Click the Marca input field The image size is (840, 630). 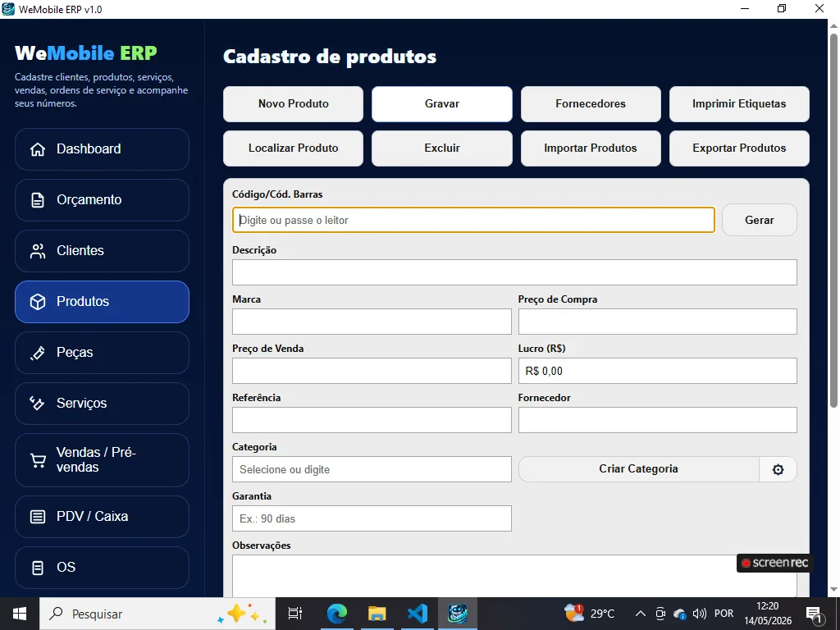tap(372, 322)
